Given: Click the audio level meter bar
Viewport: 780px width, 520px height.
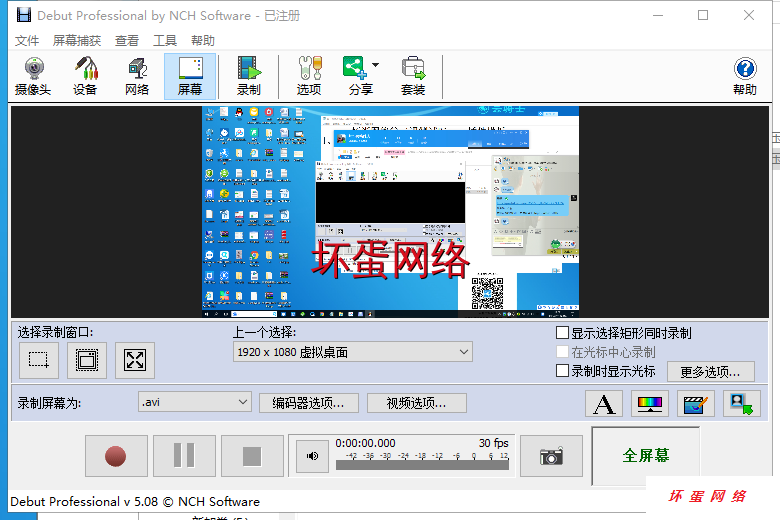Looking at the screenshot, I should (422, 465).
